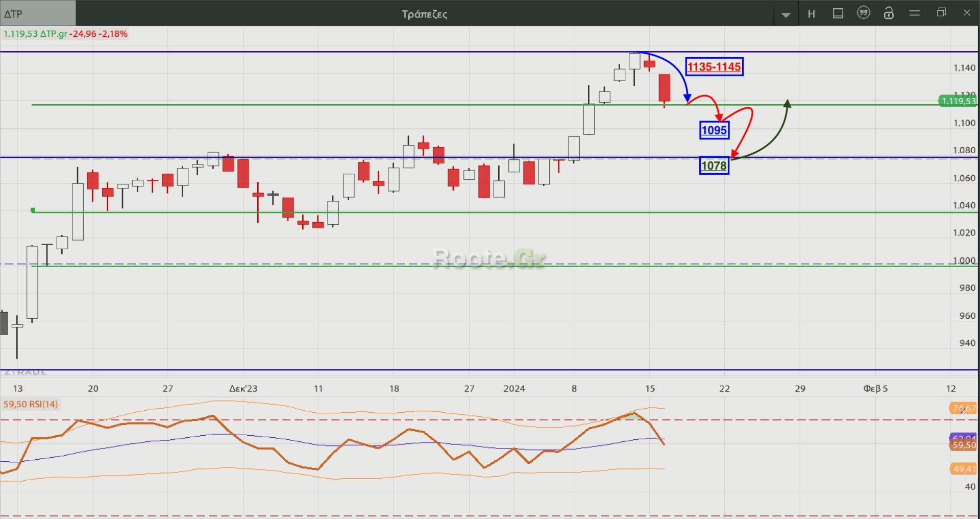Viewport: 980px width, 519px height.
Task: Click the orange 49,41 RSI lower band tag
Action: pos(963,468)
